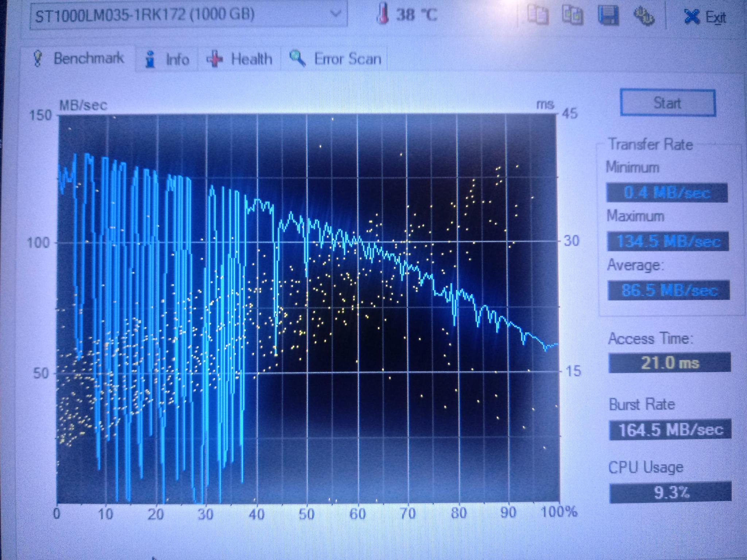Image resolution: width=747 pixels, height=560 pixels.
Task: Select the Average 86.5 MB/sec value
Action: tap(668, 290)
